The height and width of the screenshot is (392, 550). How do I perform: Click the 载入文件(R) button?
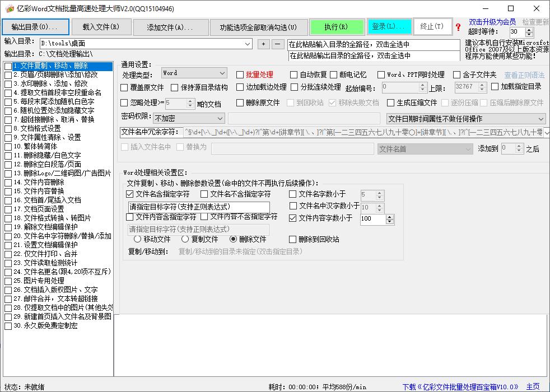(x=101, y=27)
